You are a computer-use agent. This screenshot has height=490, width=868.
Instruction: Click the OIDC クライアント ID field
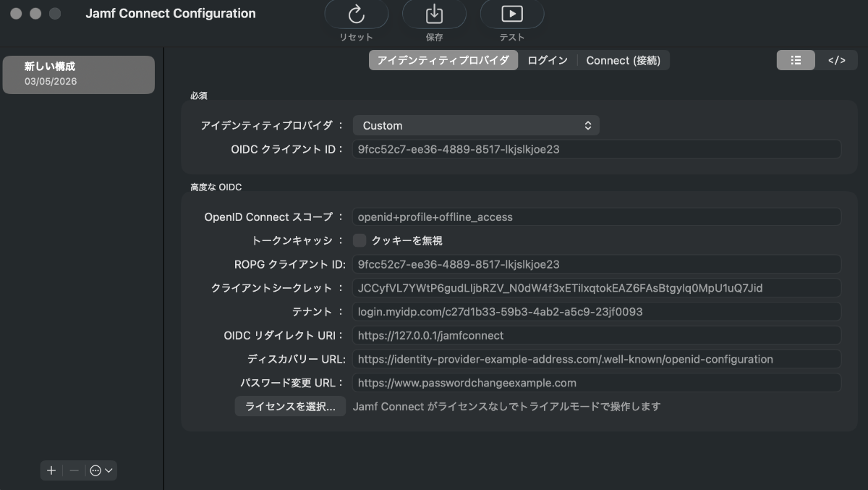coord(596,149)
